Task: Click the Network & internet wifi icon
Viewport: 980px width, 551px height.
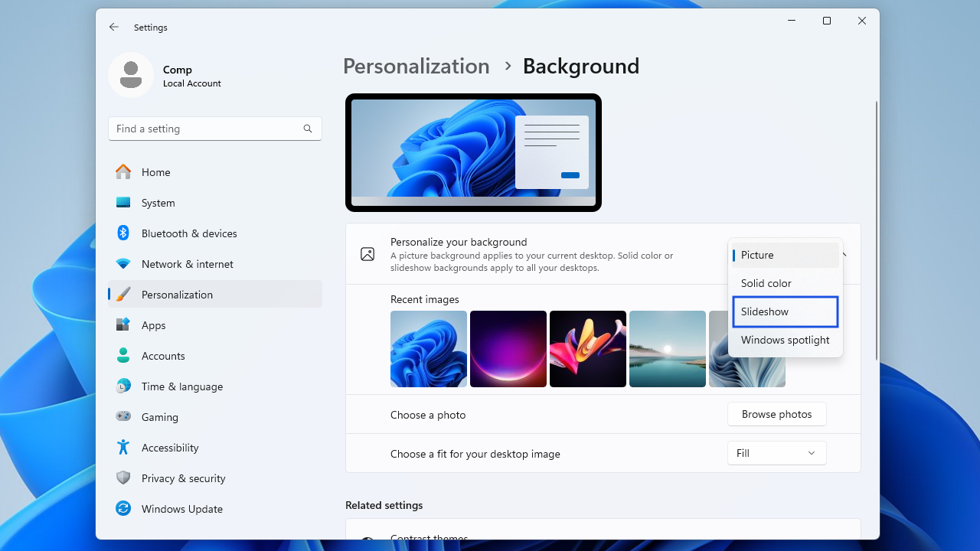Action: tap(123, 264)
